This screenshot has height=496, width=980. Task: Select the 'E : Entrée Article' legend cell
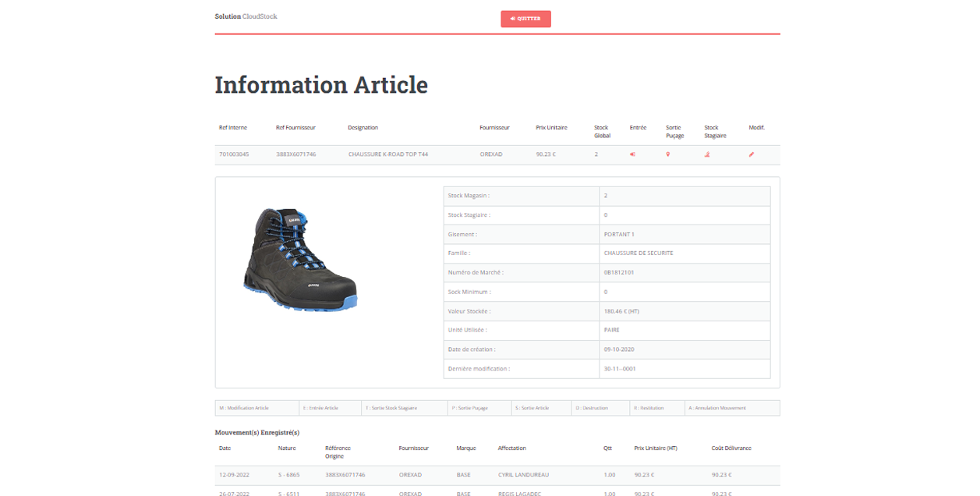click(331, 408)
